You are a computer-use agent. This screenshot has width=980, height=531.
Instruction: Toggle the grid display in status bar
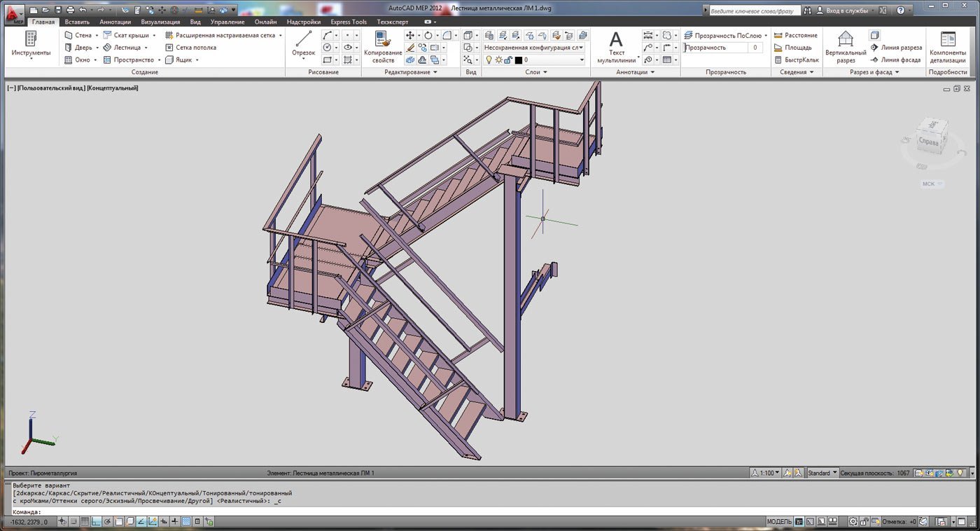tap(85, 522)
